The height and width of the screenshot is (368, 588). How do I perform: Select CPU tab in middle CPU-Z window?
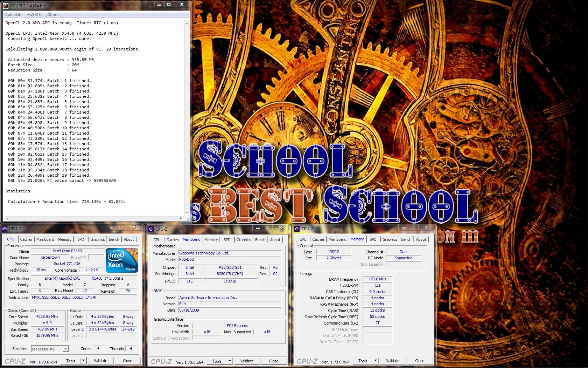pos(157,240)
